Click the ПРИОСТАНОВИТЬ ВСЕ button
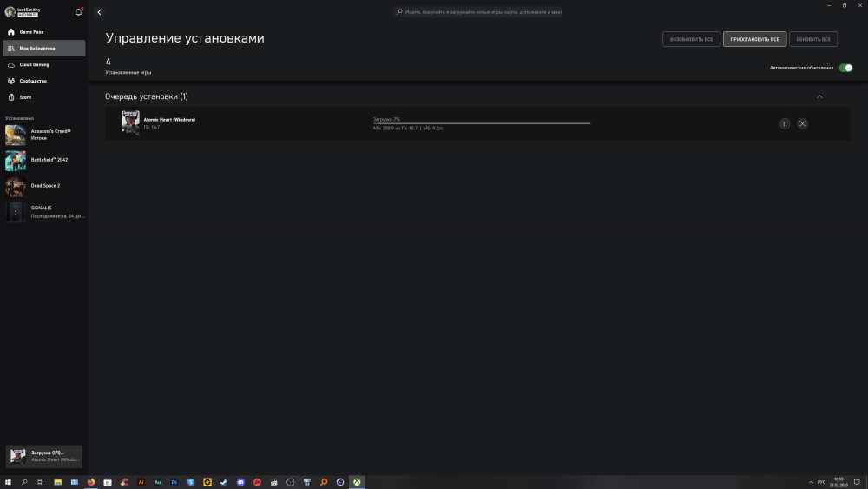 coord(754,39)
